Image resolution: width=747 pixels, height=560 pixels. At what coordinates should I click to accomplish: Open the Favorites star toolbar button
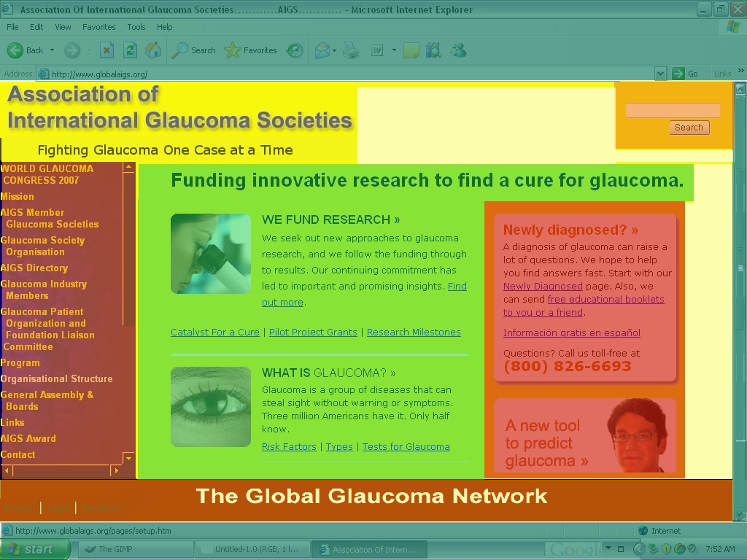[x=251, y=50]
